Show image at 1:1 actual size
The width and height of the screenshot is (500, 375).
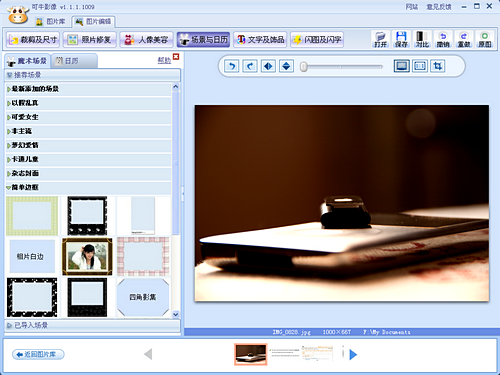click(x=420, y=66)
